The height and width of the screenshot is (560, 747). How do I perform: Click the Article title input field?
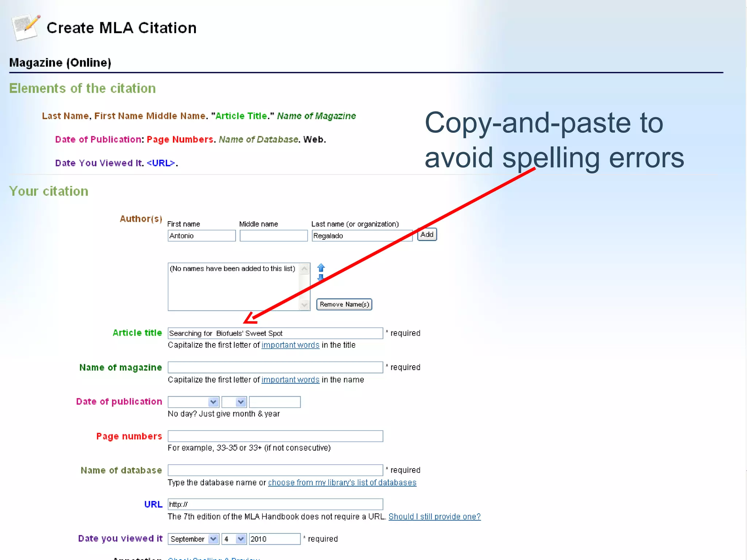pos(275,333)
